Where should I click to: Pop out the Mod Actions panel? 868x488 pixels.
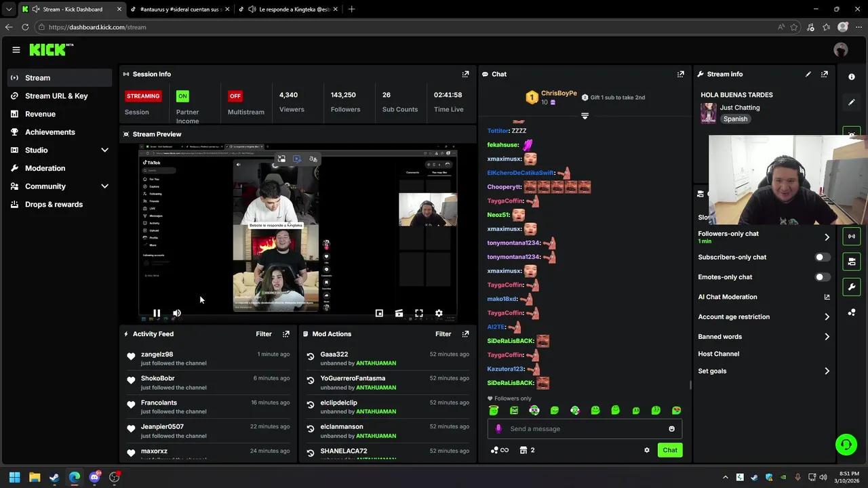click(465, 333)
